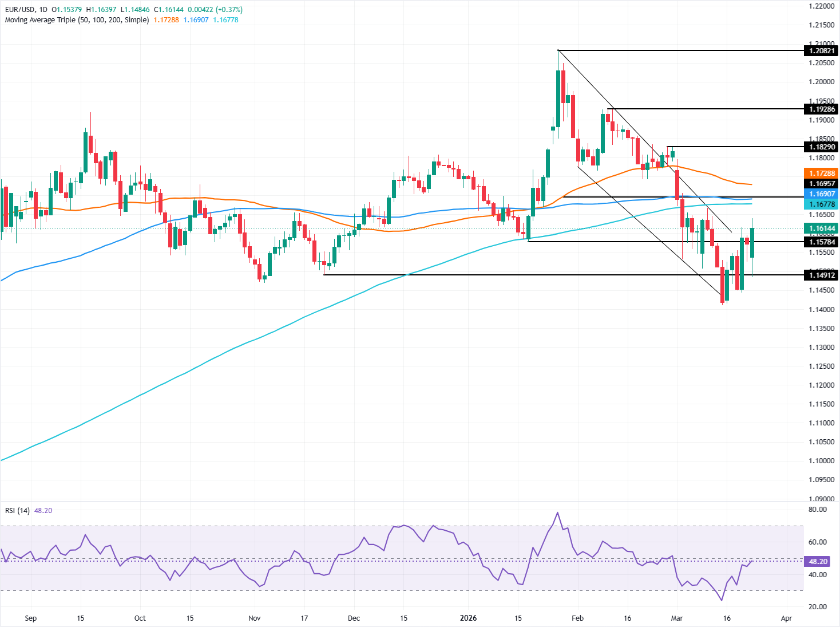
Task: Click Sep on the time axis
Action: pyautogui.click(x=31, y=618)
